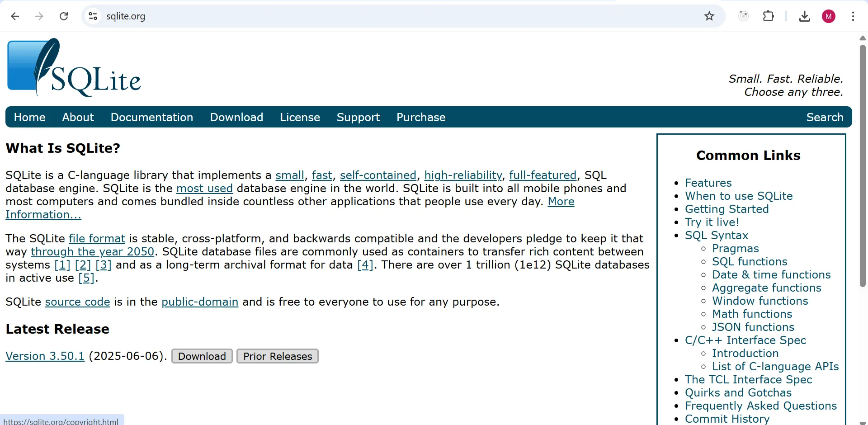Click the vertical scrollbar thumb
This screenshot has height=425, width=868.
click(863, 165)
